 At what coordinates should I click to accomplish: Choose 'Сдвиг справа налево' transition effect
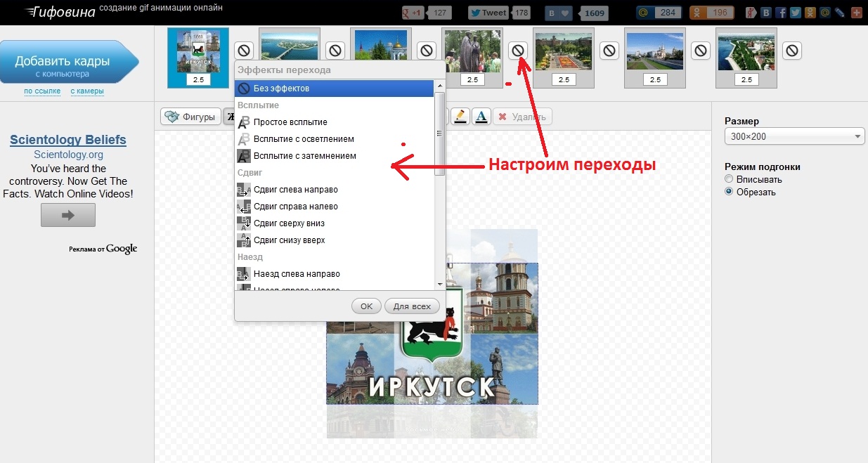[335, 207]
